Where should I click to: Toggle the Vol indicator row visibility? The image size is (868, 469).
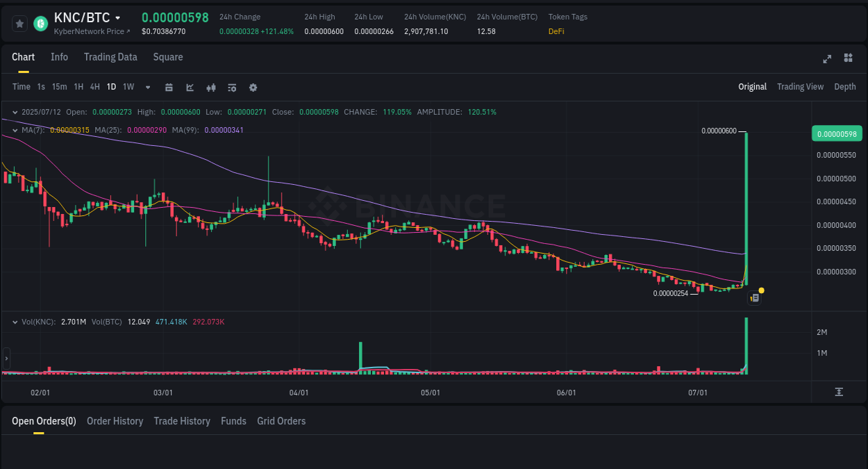tap(15, 321)
